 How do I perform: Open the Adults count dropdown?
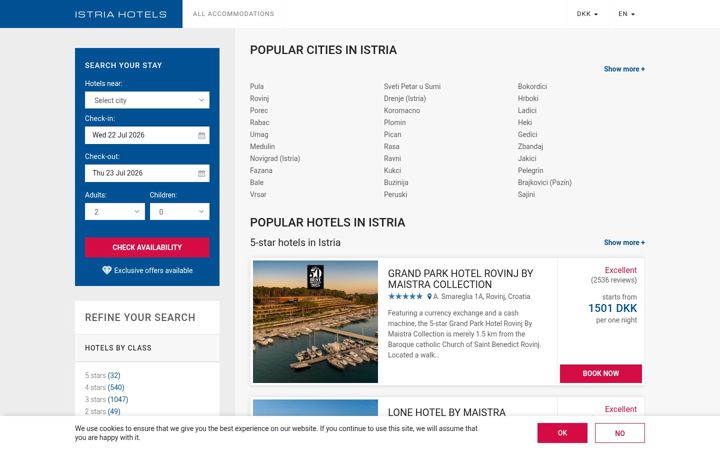click(115, 212)
